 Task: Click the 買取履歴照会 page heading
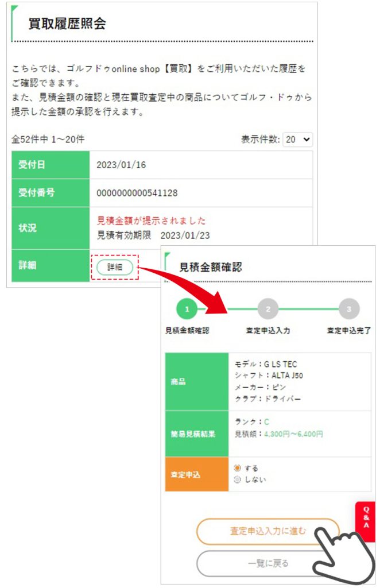(67, 24)
